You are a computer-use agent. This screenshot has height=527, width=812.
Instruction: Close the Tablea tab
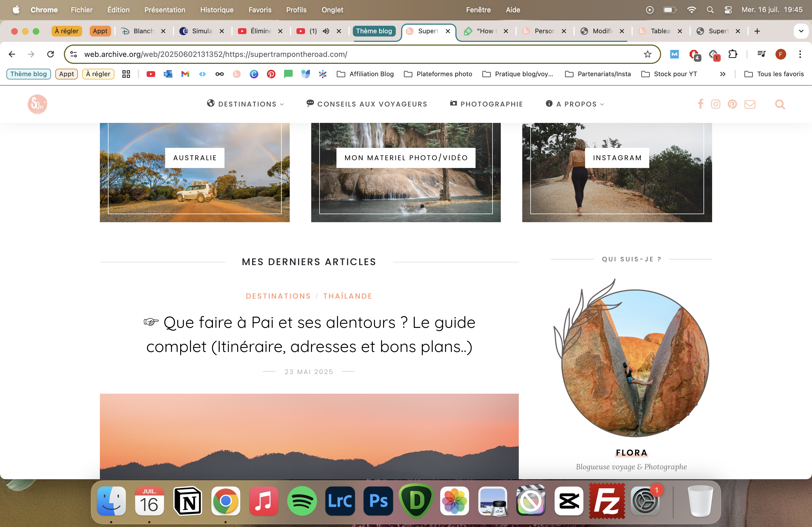coord(680,31)
